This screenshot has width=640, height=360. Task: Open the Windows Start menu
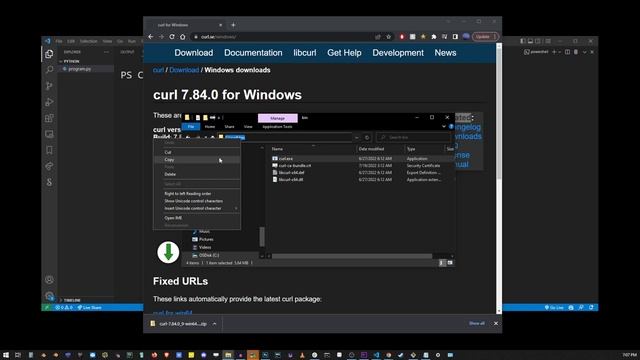pos(6,355)
